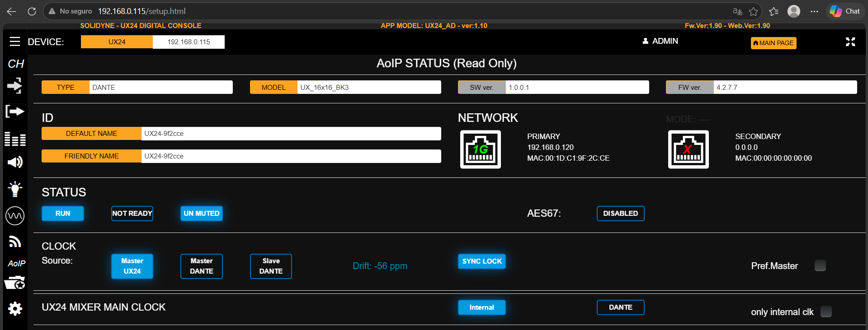Select the UX24 device tab
The width and height of the screenshot is (868, 330).
click(117, 42)
